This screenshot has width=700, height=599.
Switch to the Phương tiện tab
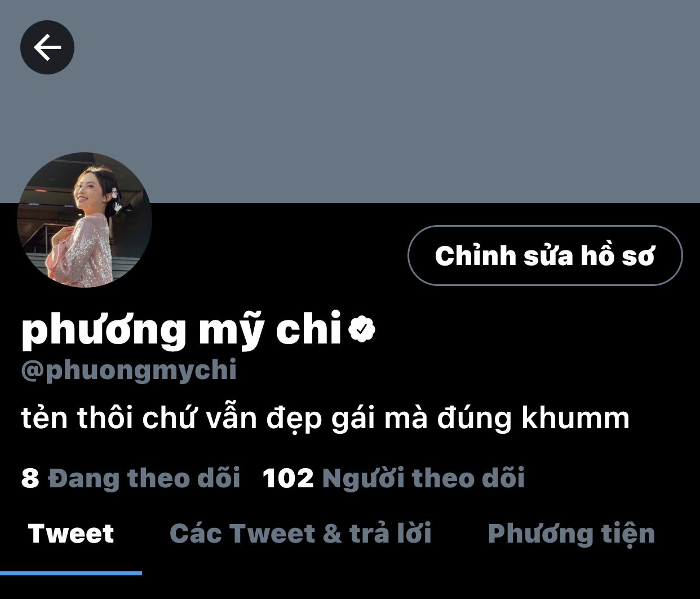[x=571, y=534]
